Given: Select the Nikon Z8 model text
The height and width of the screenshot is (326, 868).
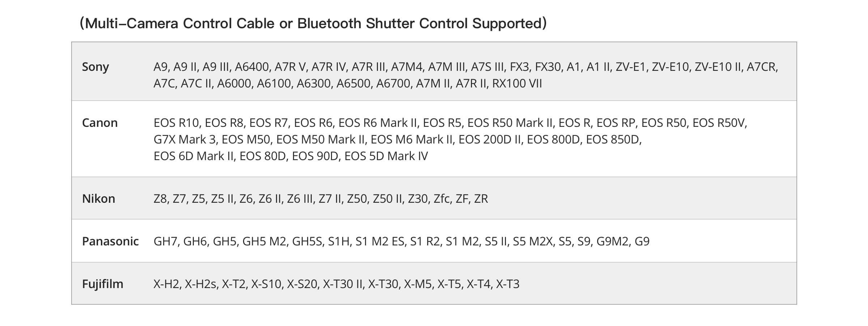Looking at the screenshot, I should point(160,199).
